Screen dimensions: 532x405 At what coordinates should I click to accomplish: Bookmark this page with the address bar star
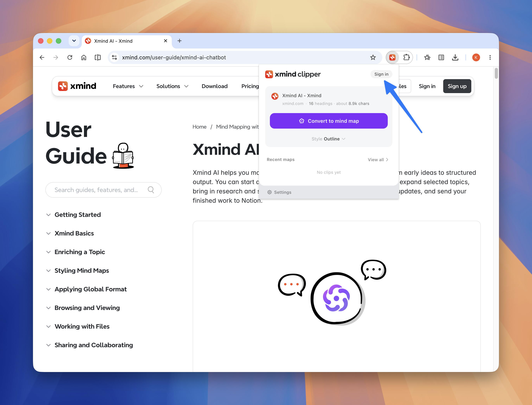(x=373, y=57)
